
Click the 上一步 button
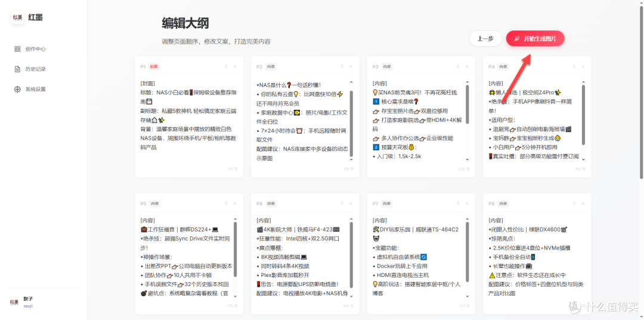click(485, 39)
